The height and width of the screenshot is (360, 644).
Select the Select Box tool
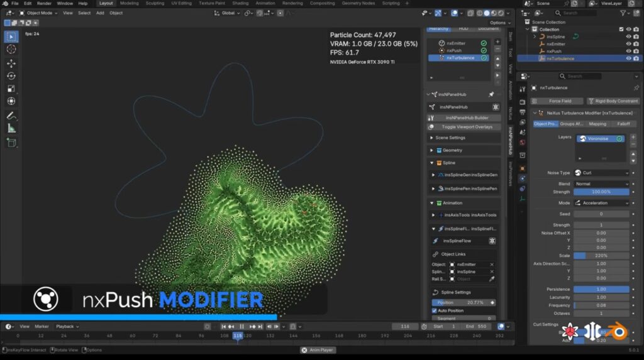(x=11, y=37)
